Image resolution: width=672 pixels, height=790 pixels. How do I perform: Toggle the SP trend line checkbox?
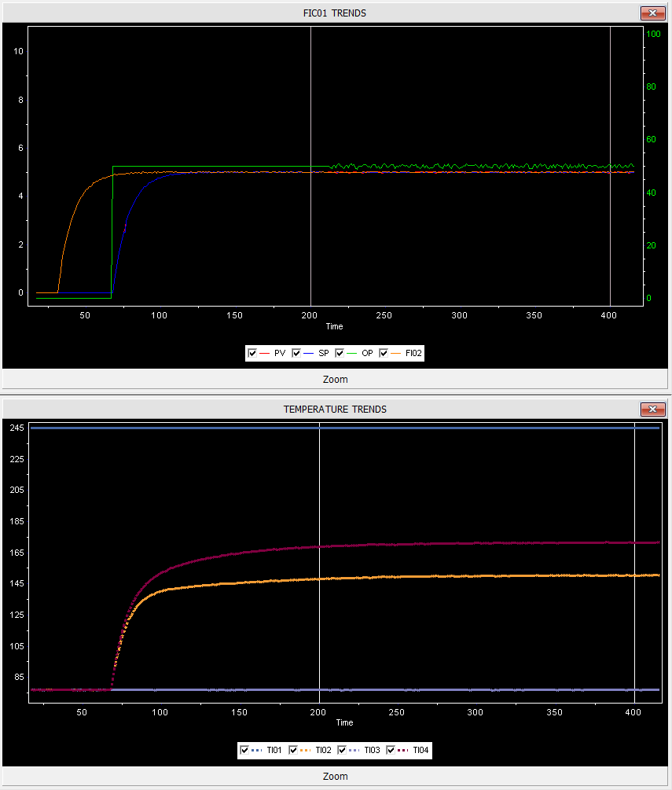296,354
